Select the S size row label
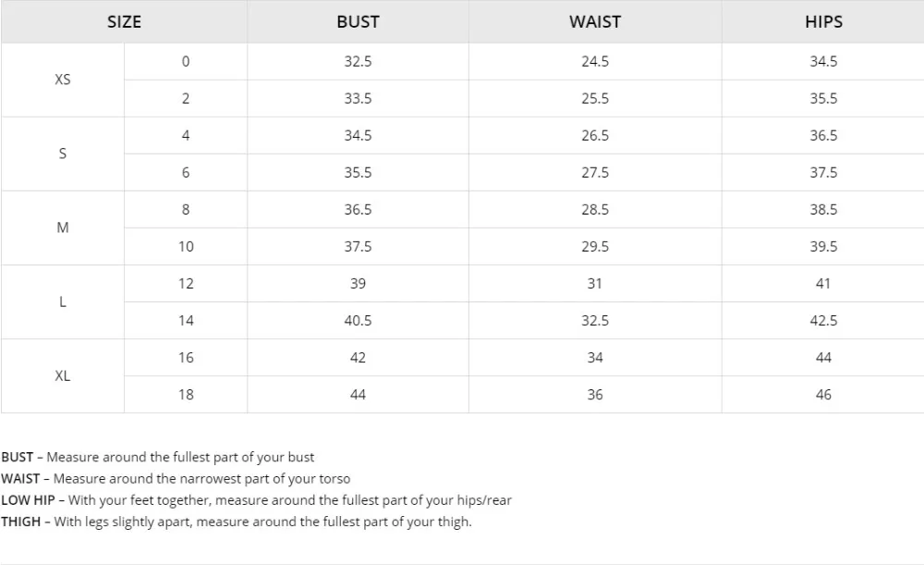The height and width of the screenshot is (565, 924). click(x=63, y=154)
